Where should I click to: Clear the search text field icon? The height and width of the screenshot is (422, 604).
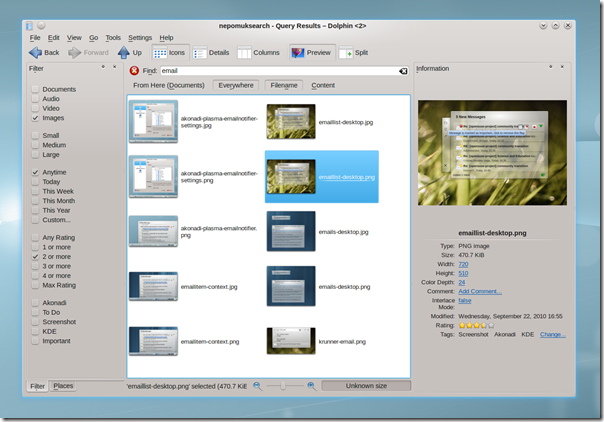403,71
